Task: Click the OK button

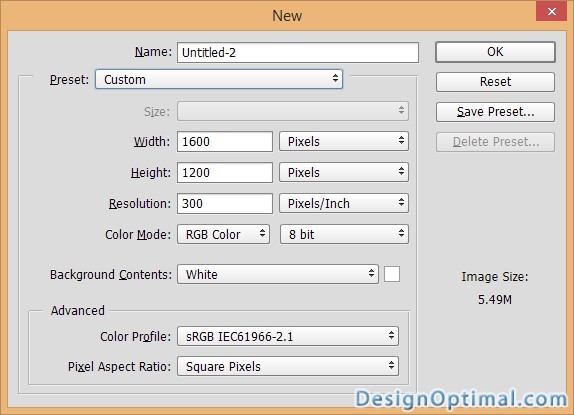Action: 495,52
